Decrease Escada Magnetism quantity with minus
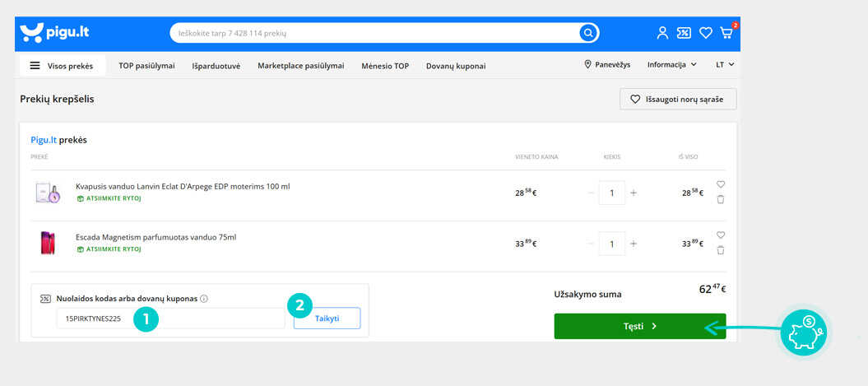This screenshot has height=386, width=868. tap(591, 244)
